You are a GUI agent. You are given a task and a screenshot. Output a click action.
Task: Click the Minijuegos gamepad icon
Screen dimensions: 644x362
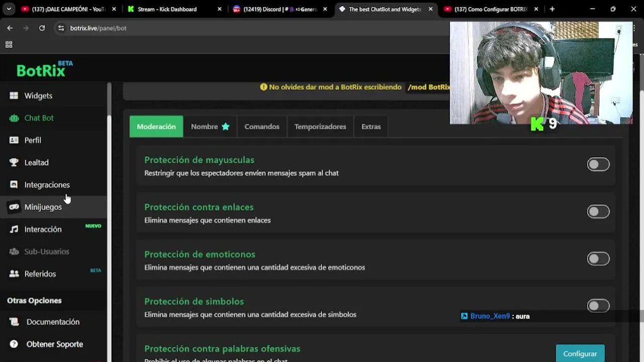coord(14,207)
